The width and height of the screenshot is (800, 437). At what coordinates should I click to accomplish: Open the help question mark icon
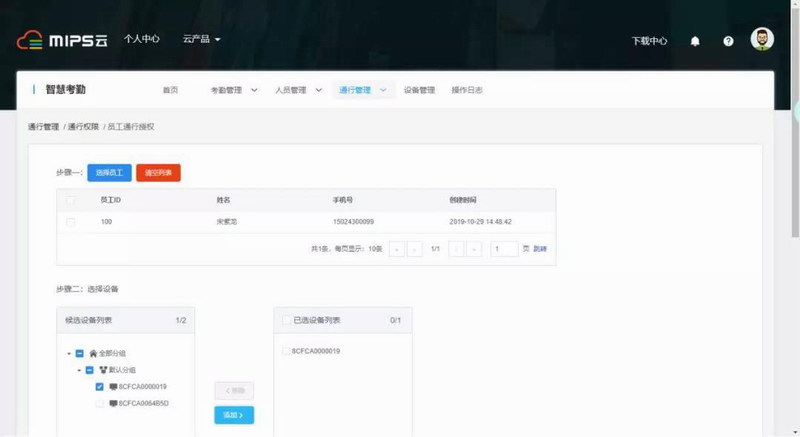point(728,41)
